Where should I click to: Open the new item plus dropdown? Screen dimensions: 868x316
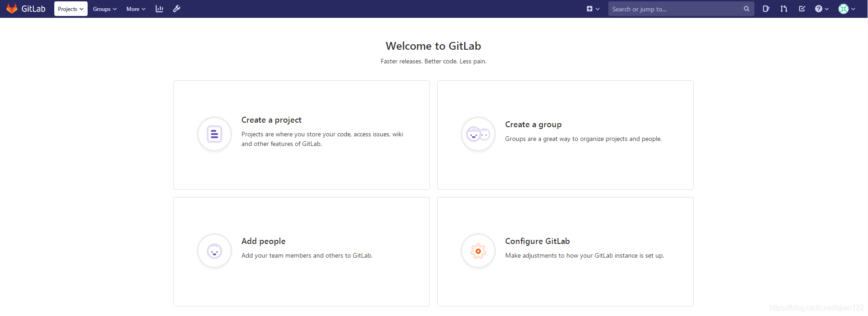pos(593,9)
